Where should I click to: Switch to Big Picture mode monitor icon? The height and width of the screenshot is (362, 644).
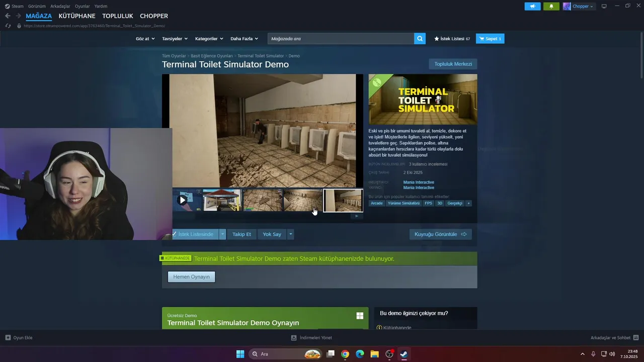[x=604, y=6]
